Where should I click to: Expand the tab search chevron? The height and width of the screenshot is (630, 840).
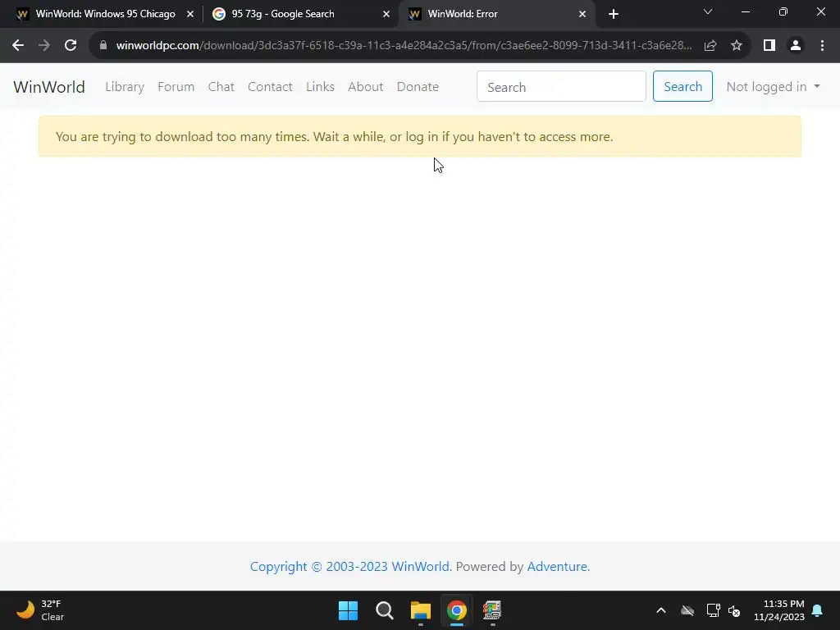(x=708, y=11)
